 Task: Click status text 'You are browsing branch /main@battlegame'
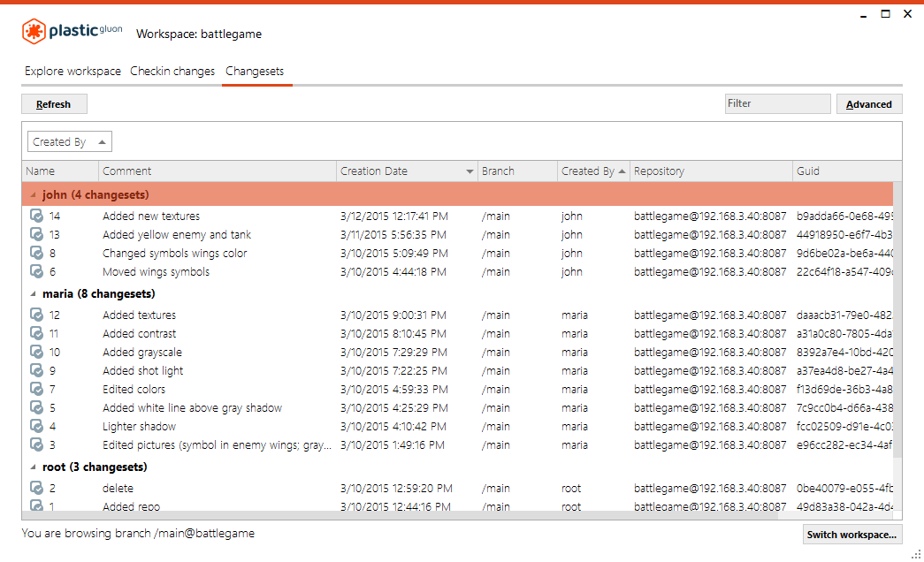pyautogui.click(x=138, y=533)
